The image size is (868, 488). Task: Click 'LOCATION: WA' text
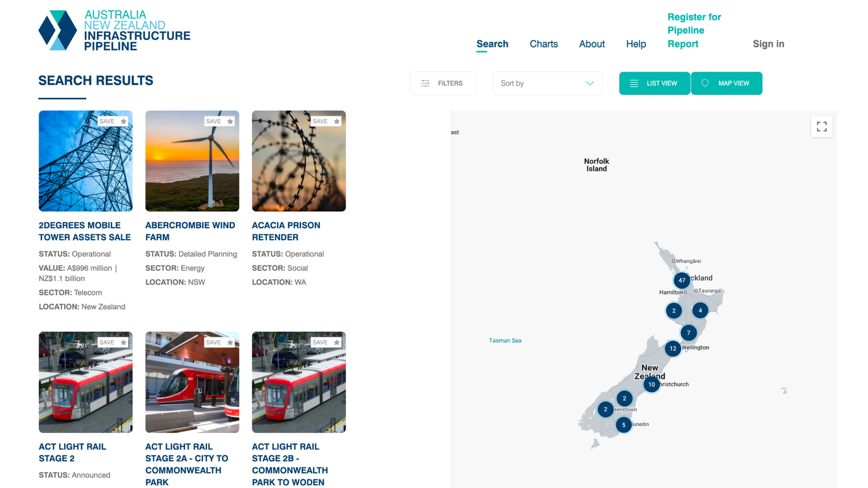[x=279, y=282]
